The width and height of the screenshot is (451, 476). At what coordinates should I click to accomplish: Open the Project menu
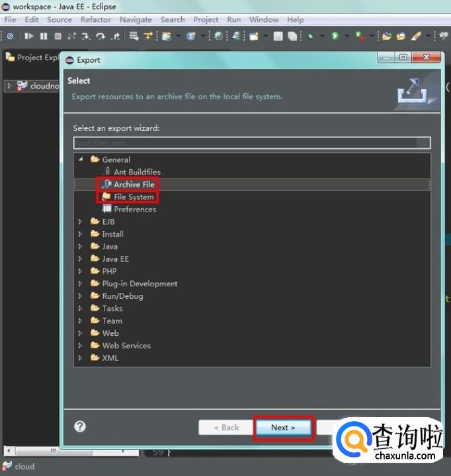pos(206,20)
